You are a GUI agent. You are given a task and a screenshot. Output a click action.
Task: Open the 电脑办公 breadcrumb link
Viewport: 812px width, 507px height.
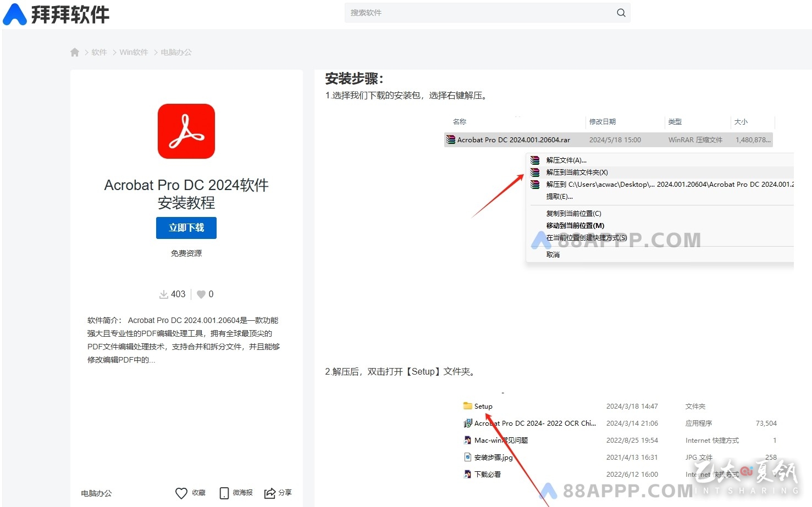176,52
